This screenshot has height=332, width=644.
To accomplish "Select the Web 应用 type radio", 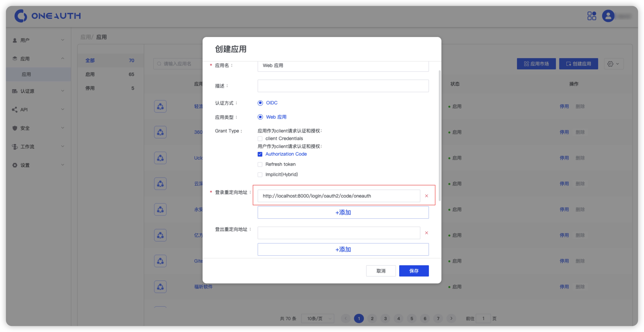I will point(260,117).
